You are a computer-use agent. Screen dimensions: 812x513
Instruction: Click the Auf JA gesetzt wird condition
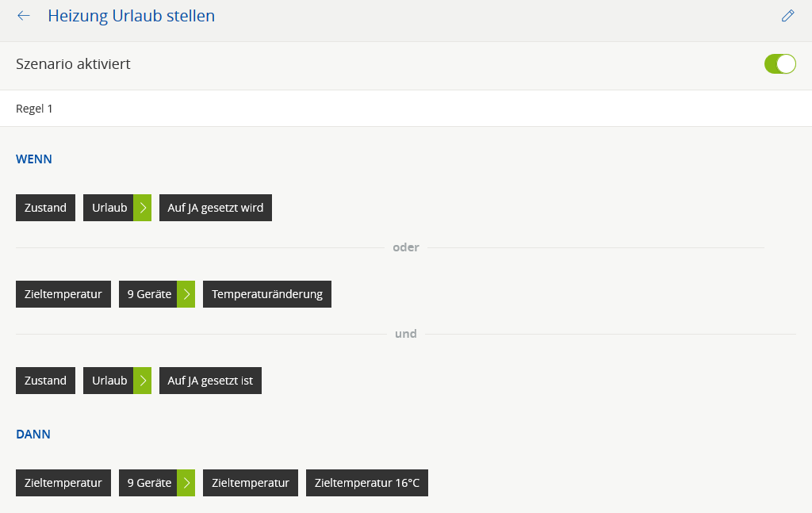point(215,208)
